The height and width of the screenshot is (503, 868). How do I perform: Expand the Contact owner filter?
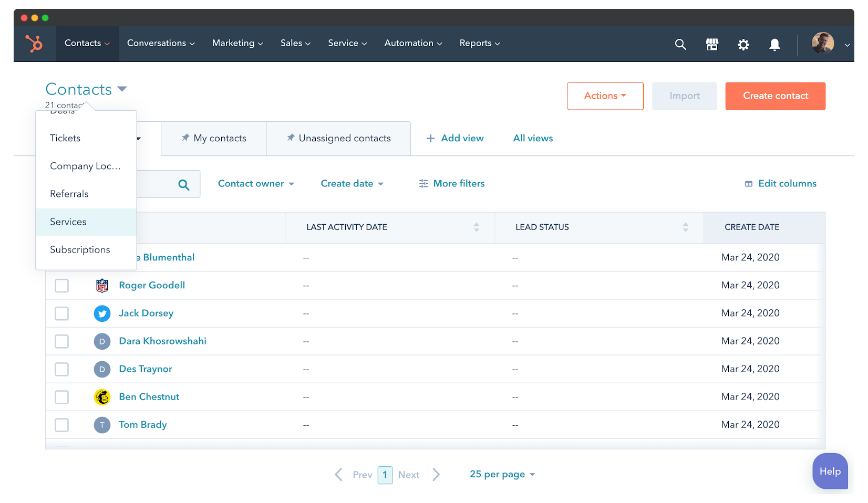pyautogui.click(x=256, y=184)
